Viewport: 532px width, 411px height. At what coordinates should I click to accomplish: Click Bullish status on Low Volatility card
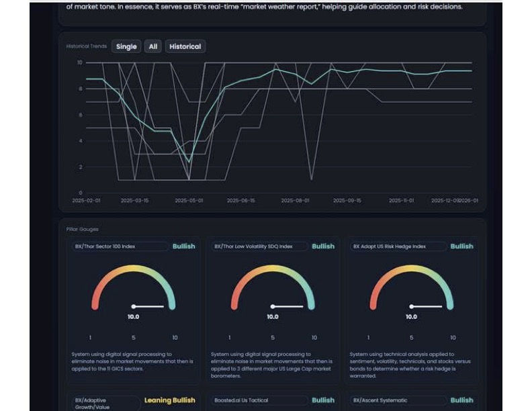(323, 246)
